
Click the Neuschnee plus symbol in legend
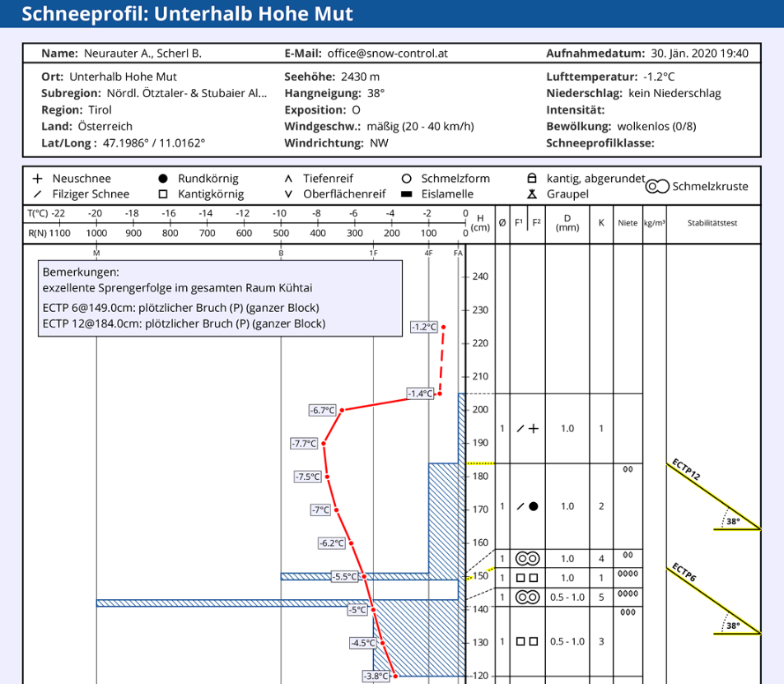pyautogui.click(x=38, y=179)
